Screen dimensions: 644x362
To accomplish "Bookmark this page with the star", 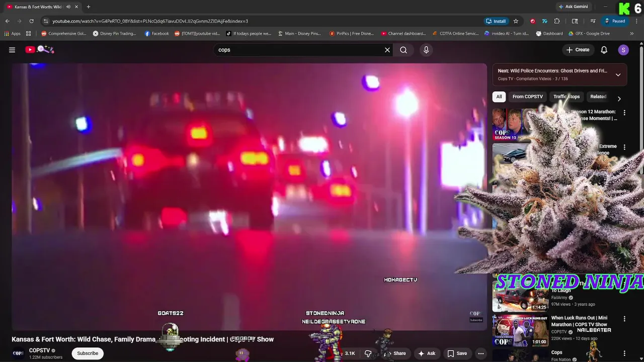I will [516, 21].
